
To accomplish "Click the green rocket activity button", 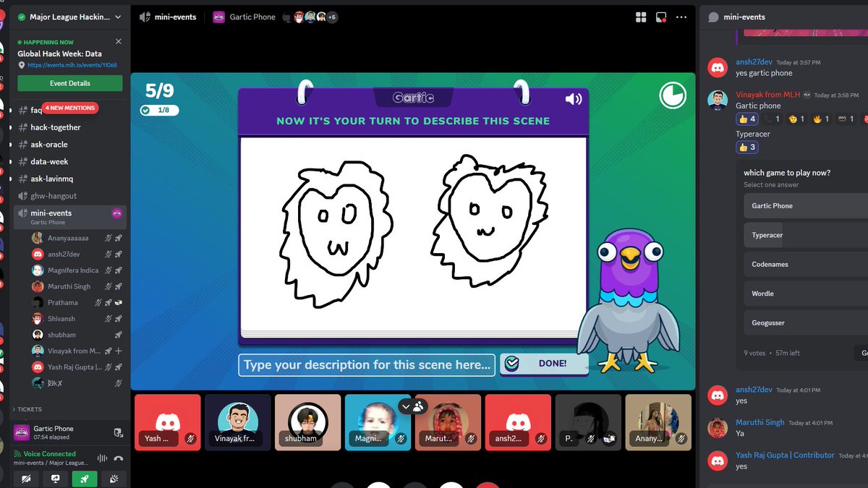I will 85,479.
